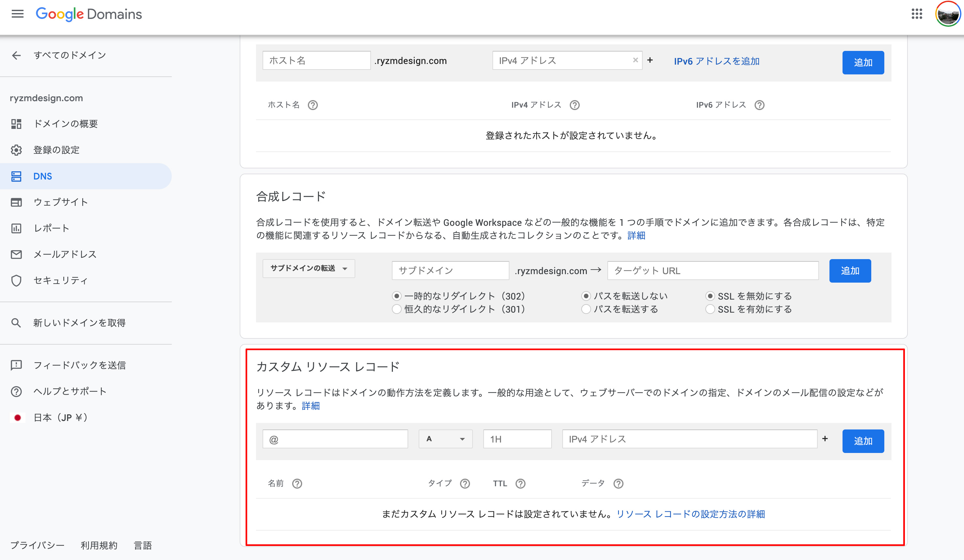The image size is (964, 560).
Task: Go back to すべてのドメイン
Action: 70,55
